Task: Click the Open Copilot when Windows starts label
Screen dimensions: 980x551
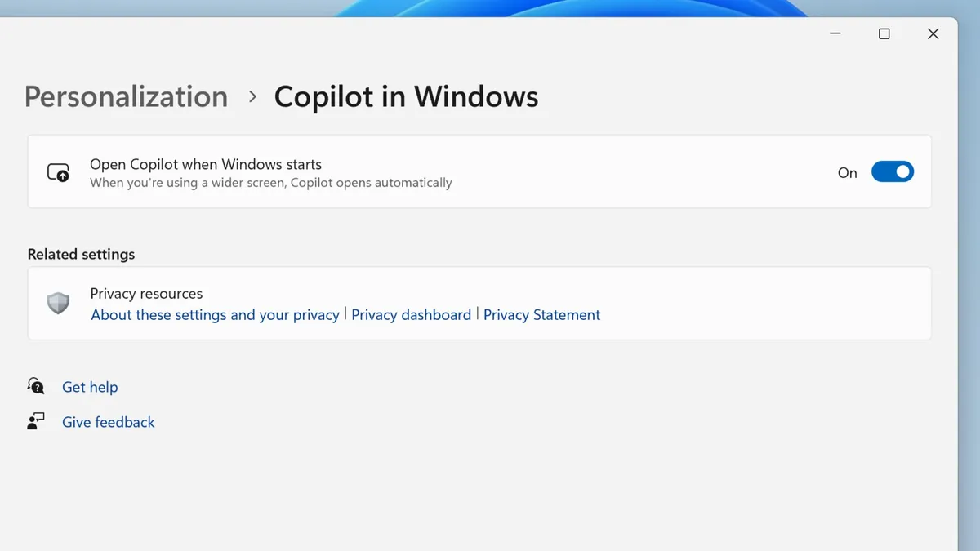Action: pyautogui.click(x=206, y=164)
